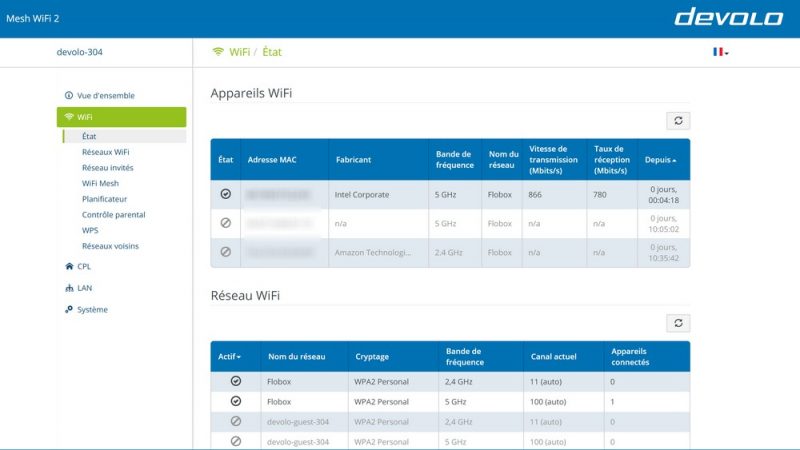Go to Réseaux WiFi settings
Image resolution: width=800 pixels, height=450 pixels.
pyautogui.click(x=106, y=152)
